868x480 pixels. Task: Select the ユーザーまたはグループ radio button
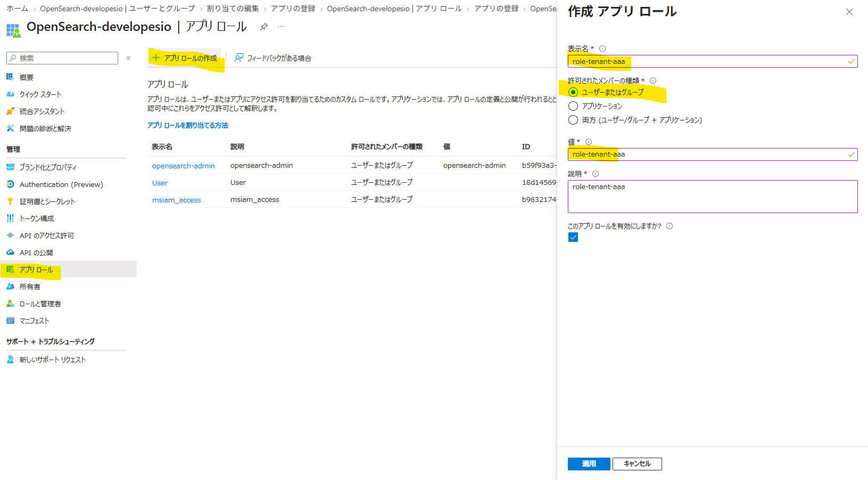coord(573,92)
